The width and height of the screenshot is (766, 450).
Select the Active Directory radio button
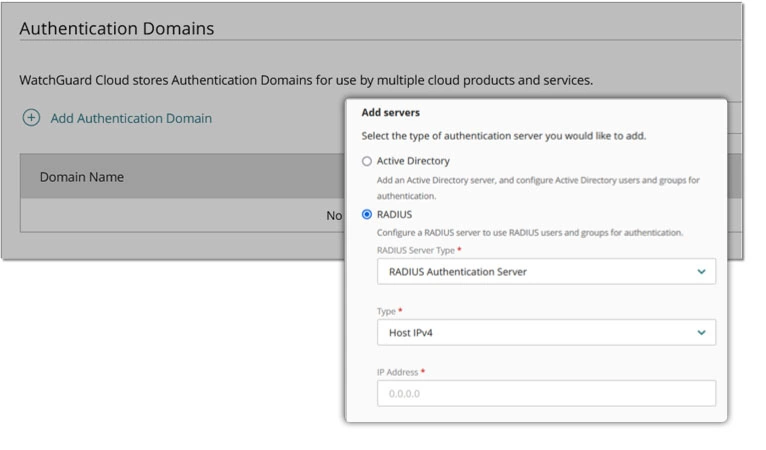pyautogui.click(x=366, y=161)
